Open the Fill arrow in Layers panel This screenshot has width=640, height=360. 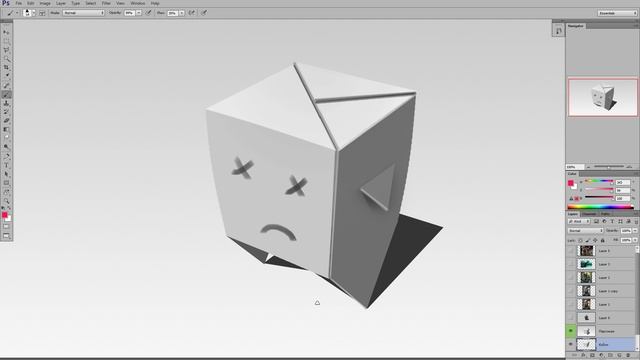pyautogui.click(x=635, y=240)
